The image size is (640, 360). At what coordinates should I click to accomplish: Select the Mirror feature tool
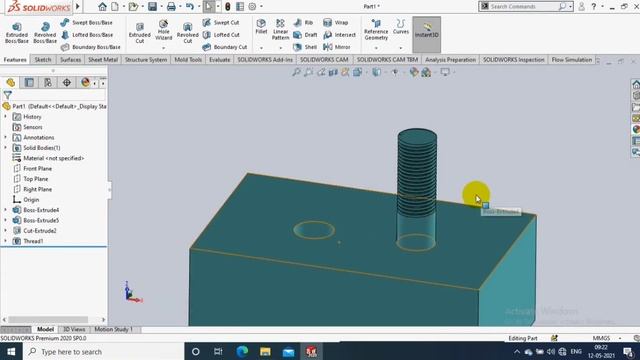pos(337,47)
